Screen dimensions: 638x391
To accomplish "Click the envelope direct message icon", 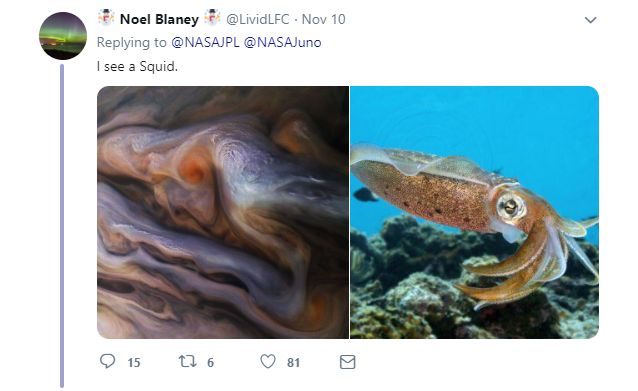I will [347, 362].
